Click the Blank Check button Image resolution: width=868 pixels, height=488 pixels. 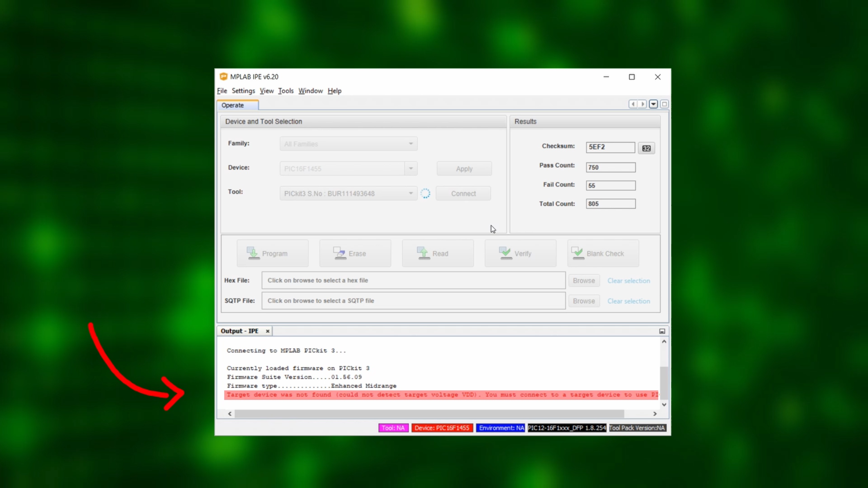(603, 253)
